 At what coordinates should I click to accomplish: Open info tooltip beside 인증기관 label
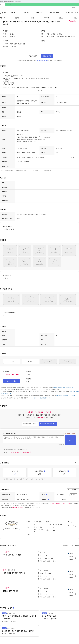(x=46, y=495)
